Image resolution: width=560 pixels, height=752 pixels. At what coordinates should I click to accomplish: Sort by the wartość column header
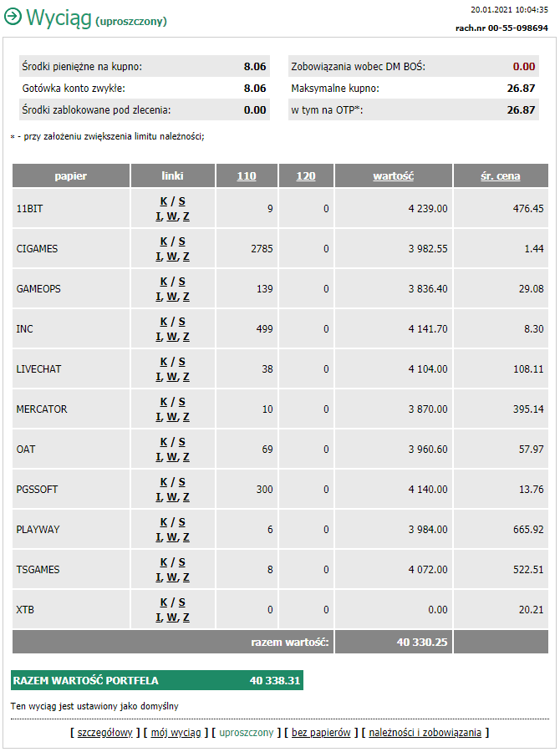tap(393, 176)
